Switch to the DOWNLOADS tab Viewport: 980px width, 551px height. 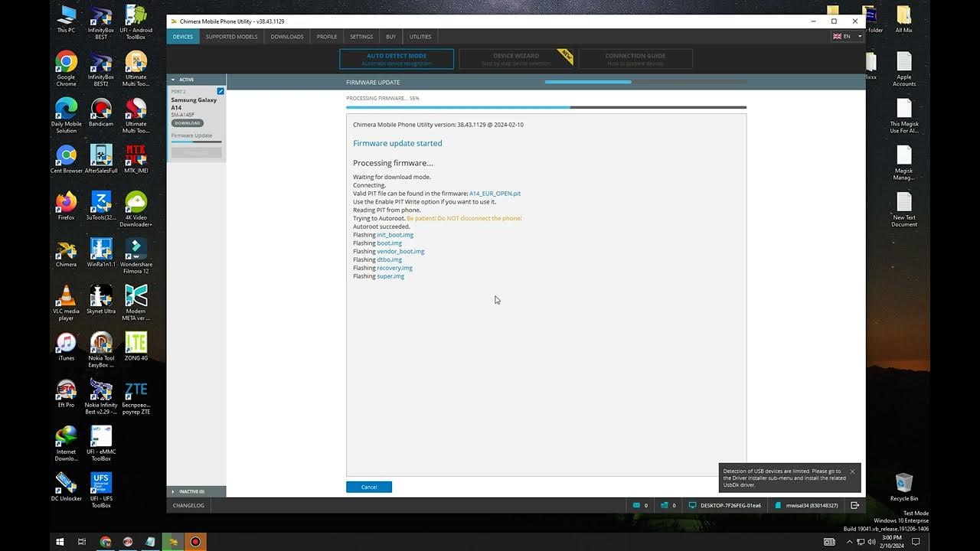point(287,37)
